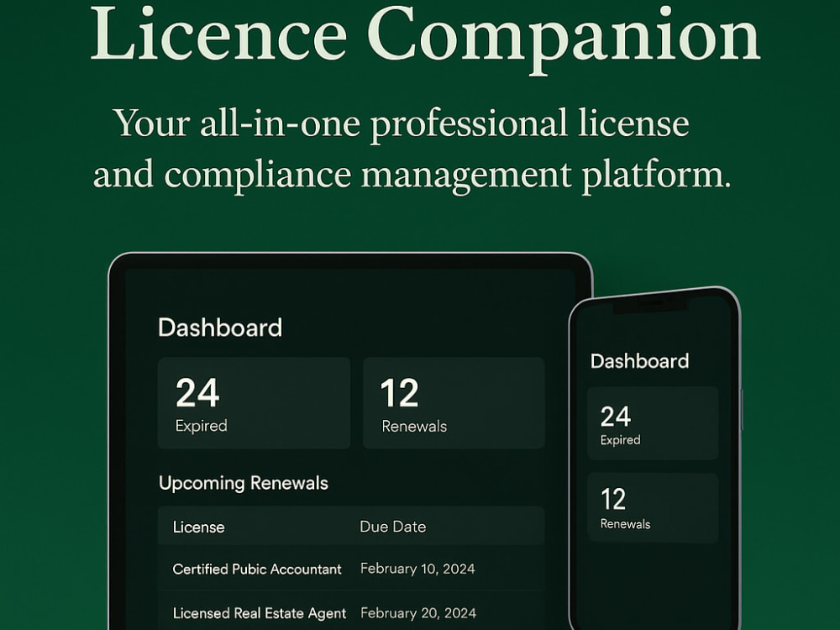Image resolution: width=840 pixels, height=630 pixels.
Task: Select the tablet's 24 Expired card
Action: 254,403
